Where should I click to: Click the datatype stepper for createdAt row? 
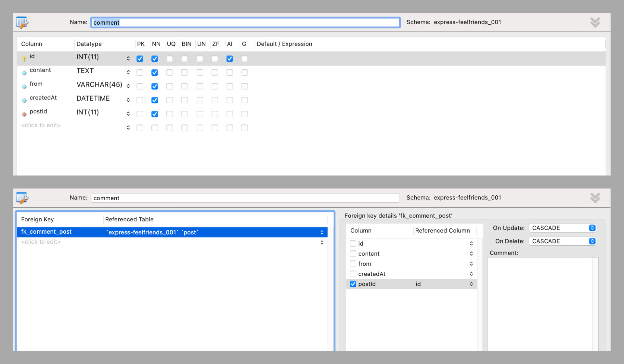129,99
